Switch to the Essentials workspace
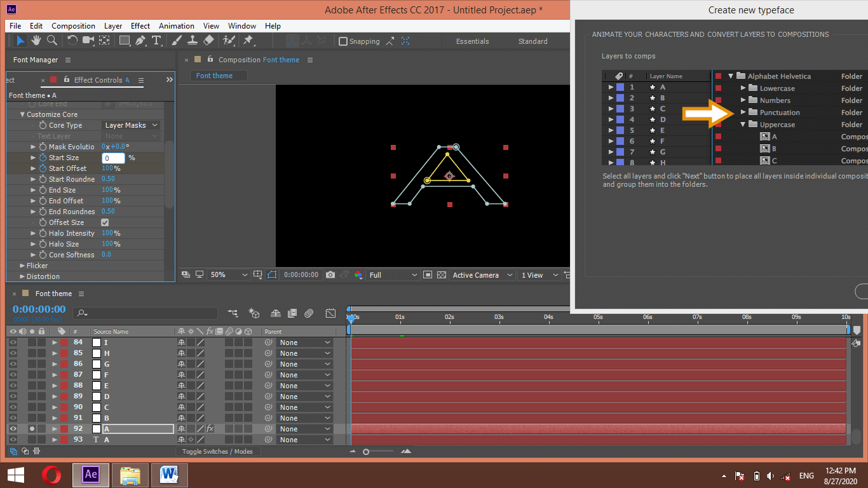The height and width of the screenshot is (488, 868). [x=472, y=41]
